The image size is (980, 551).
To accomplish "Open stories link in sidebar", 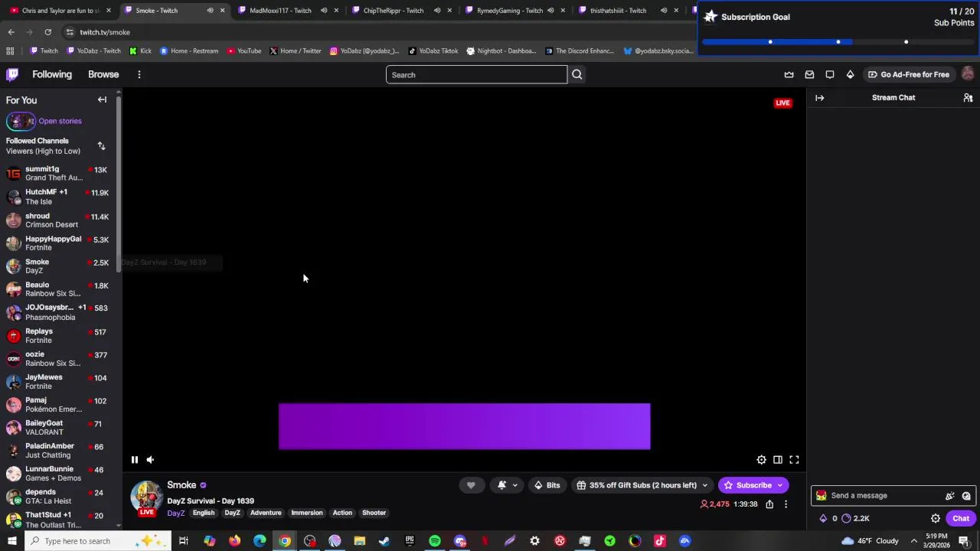I will pyautogui.click(x=60, y=121).
